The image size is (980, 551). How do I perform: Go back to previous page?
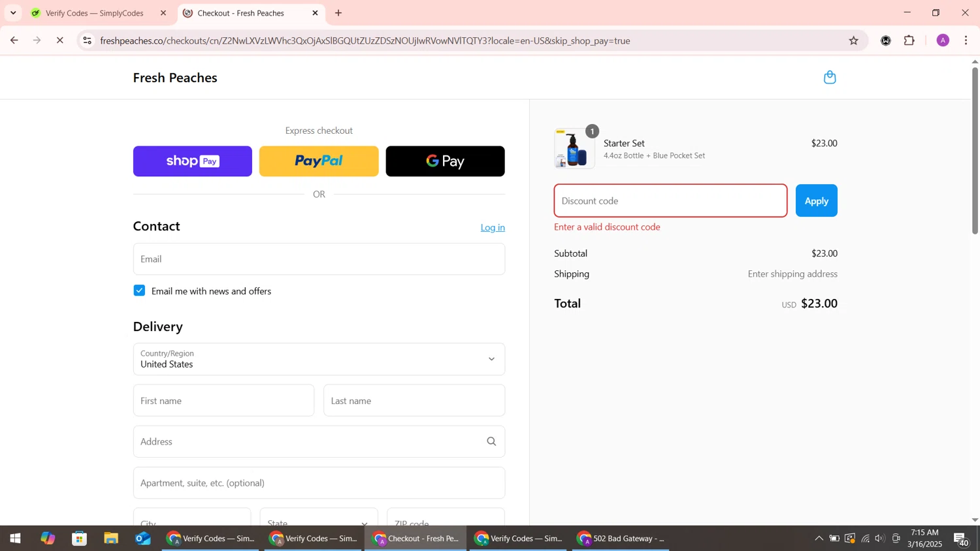pyautogui.click(x=14, y=40)
